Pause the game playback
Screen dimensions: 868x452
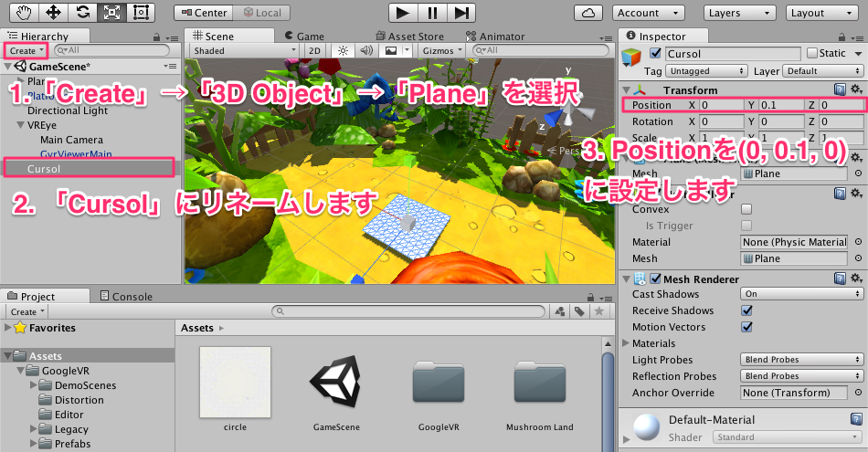[x=432, y=13]
